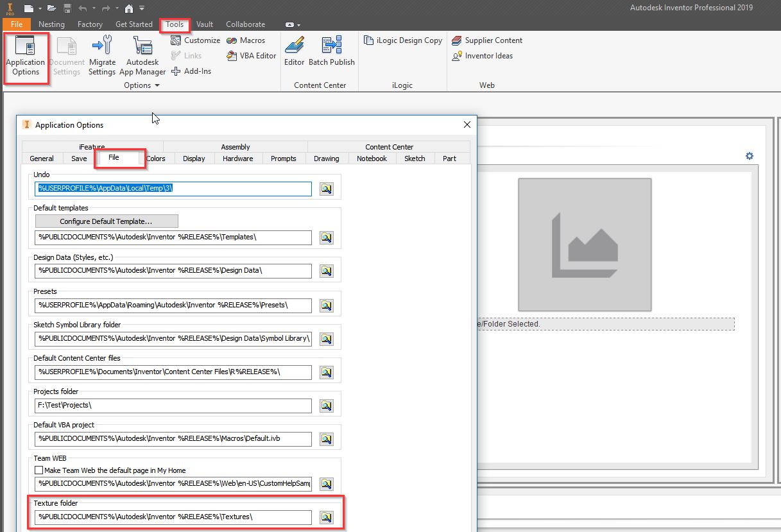Browse for the Sketch Symbol Library folder

click(x=327, y=338)
